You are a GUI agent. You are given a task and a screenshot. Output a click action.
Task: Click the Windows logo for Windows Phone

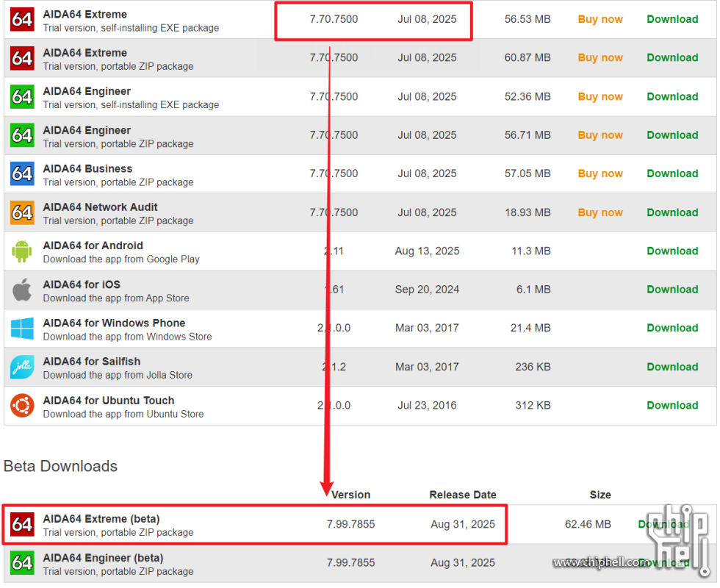click(22, 328)
